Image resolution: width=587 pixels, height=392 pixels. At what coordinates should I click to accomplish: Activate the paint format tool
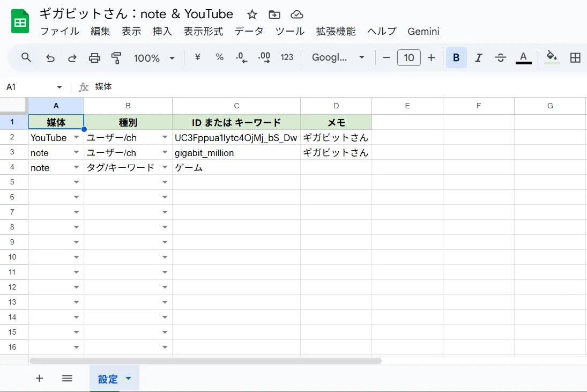(116, 58)
